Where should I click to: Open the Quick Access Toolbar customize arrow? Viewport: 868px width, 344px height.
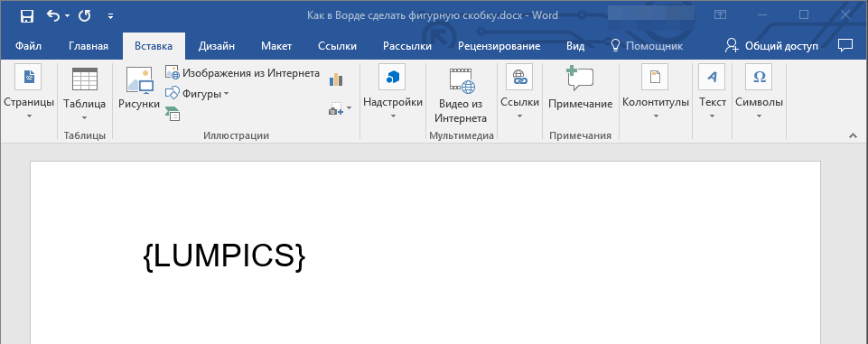click(111, 16)
